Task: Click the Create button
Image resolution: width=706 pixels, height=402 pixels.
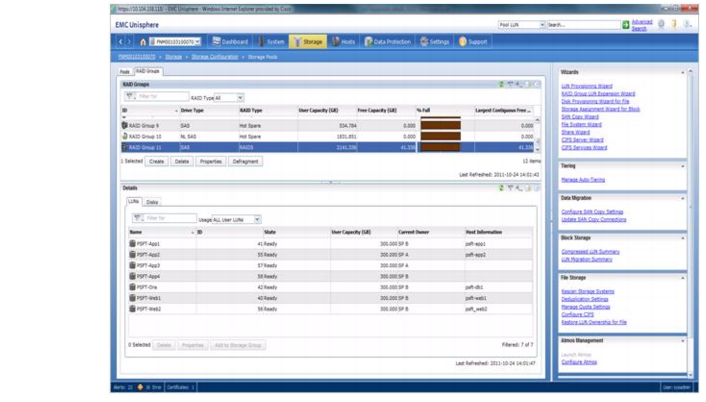Action: (x=156, y=161)
